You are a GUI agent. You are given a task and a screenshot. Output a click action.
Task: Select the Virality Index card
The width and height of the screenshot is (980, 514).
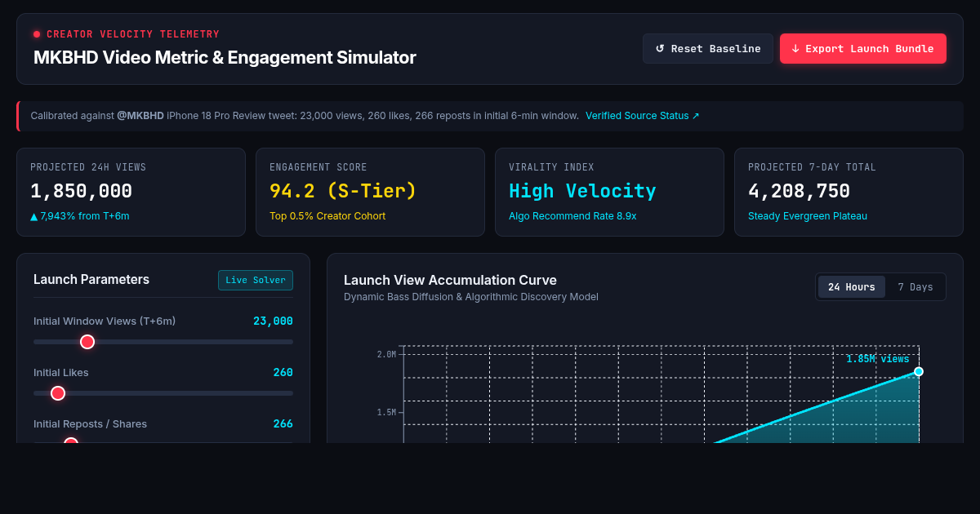[x=609, y=192]
